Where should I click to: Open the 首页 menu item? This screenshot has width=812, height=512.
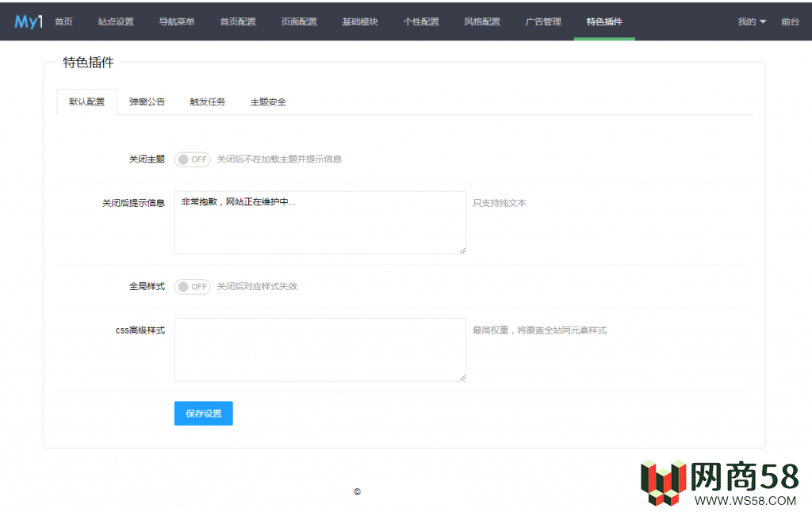(x=63, y=21)
